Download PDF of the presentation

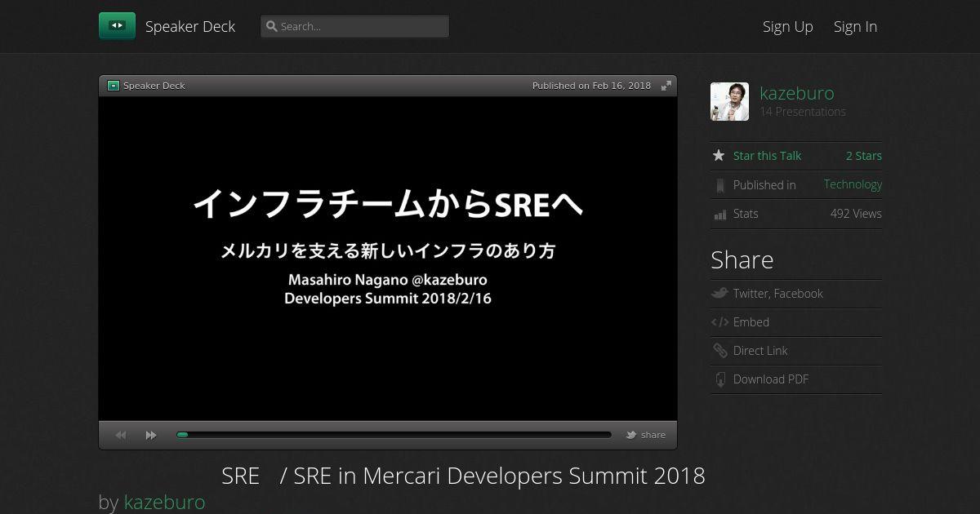(770, 379)
